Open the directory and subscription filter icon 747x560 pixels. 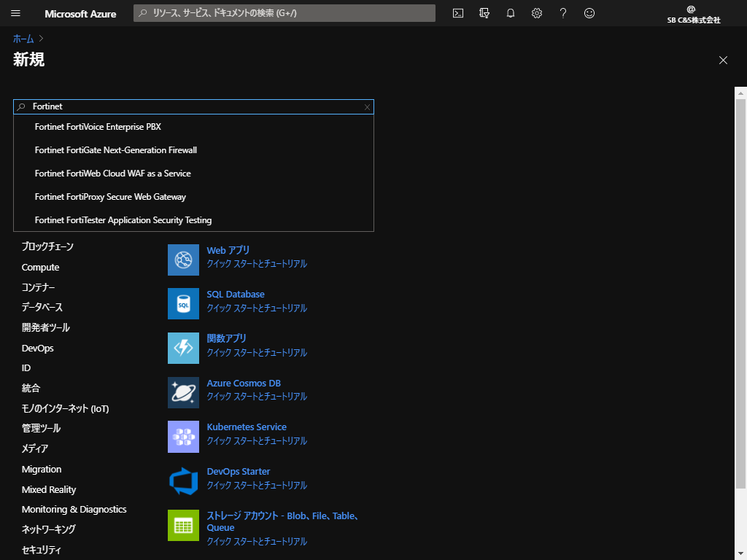click(484, 13)
